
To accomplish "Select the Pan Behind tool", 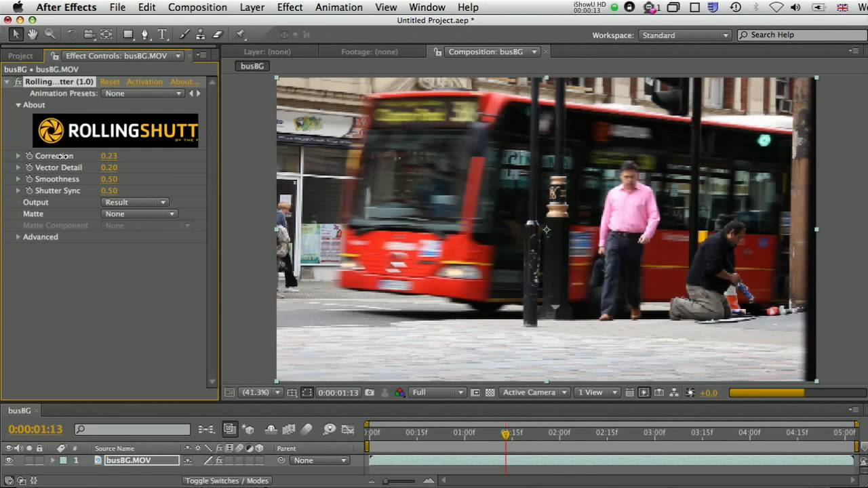I will click(x=106, y=34).
